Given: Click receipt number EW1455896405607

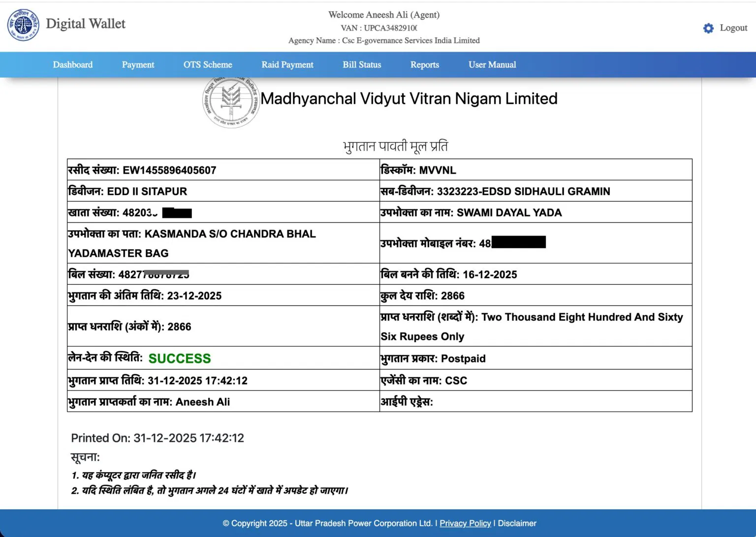Looking at the screenshot, I should [x=169, y=170].
